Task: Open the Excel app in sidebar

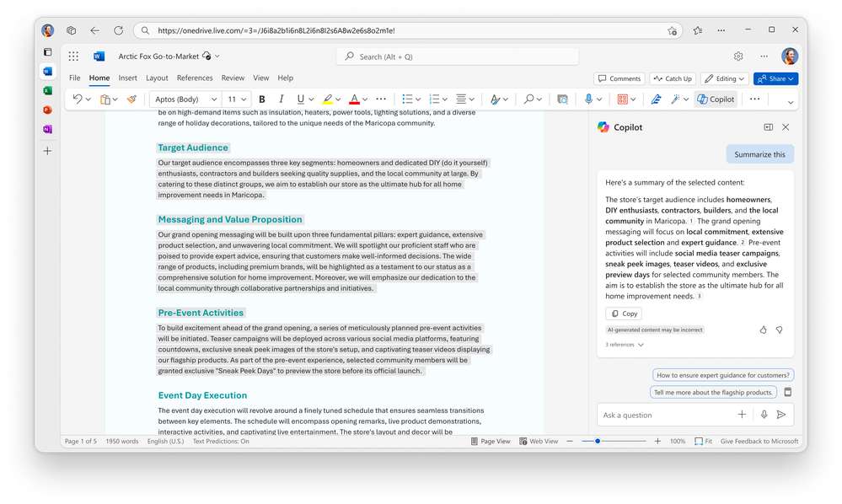Action: (47, 91)
